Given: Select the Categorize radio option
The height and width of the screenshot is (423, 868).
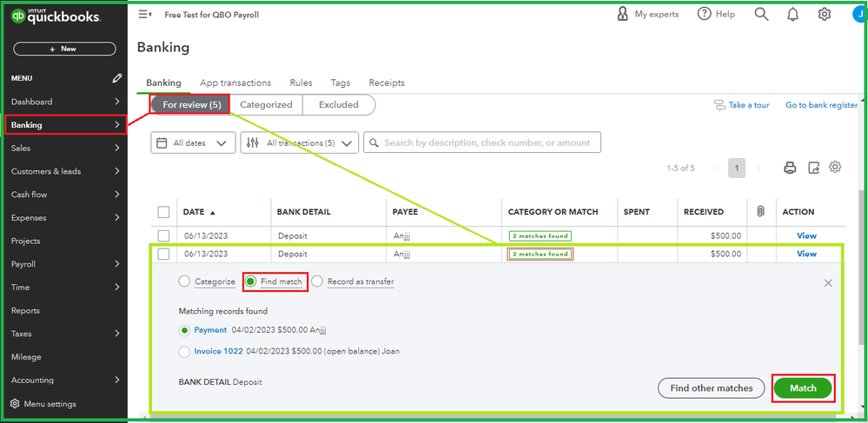Looking at the screenshot, I should pyautogui.click(x=184, y=281).
